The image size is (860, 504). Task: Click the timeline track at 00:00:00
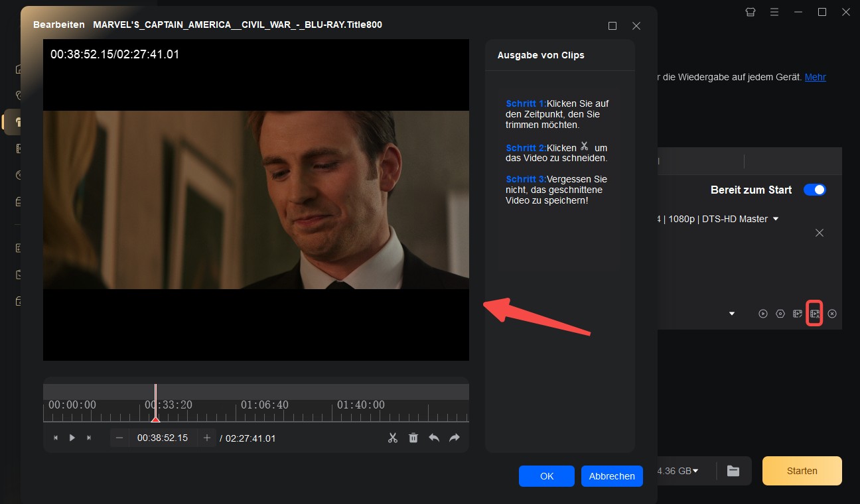coord(72,405)
